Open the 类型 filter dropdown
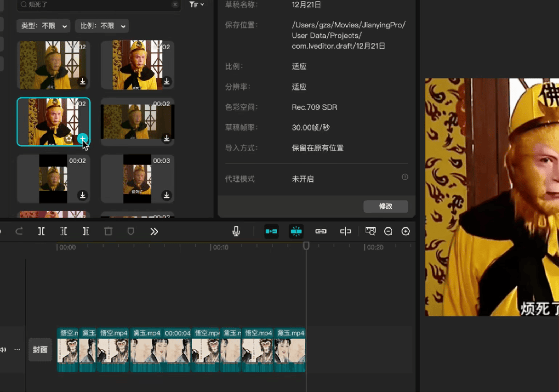Image resolution: width=559 pixels, height=392 pixels. coord(43,26)
